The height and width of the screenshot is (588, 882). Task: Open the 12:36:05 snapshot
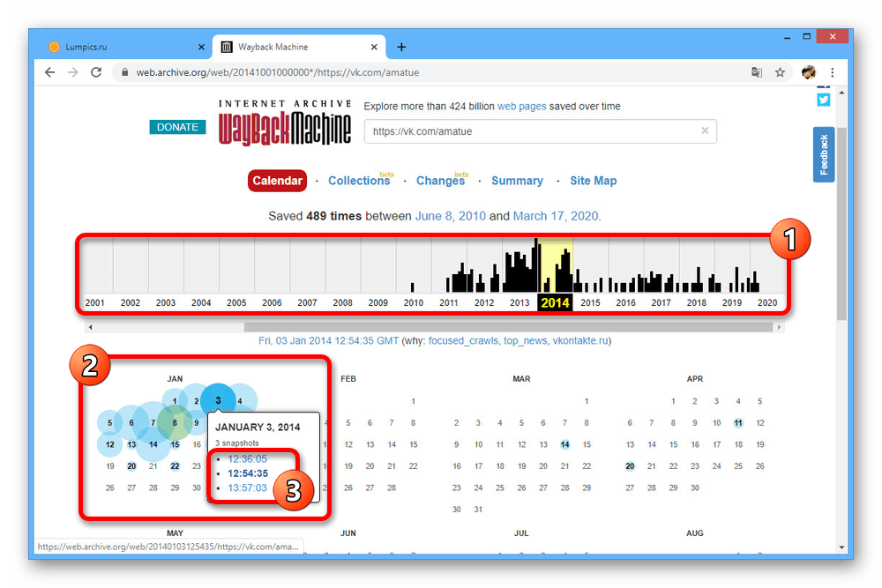point(247,458)
